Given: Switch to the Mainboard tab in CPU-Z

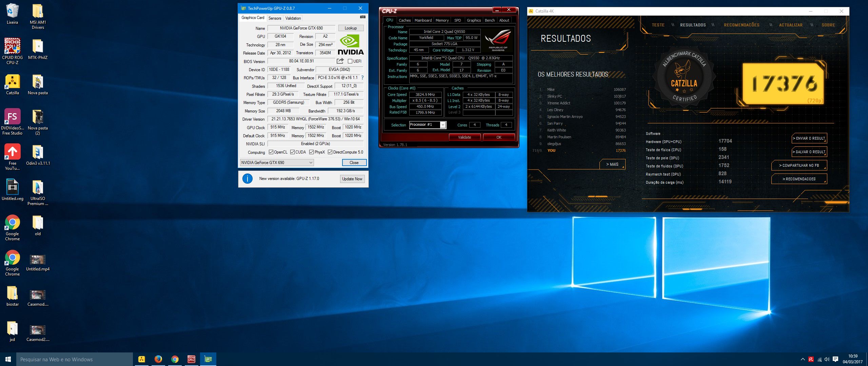Looking at the screenshot, I should click(x=423, y=20).
